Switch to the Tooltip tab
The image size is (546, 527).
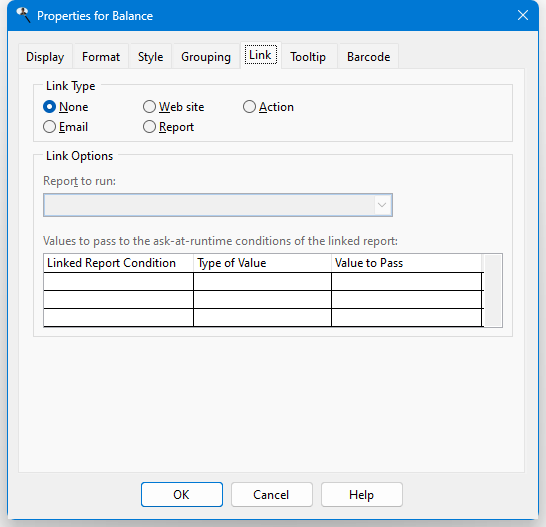tap(308, 57)
